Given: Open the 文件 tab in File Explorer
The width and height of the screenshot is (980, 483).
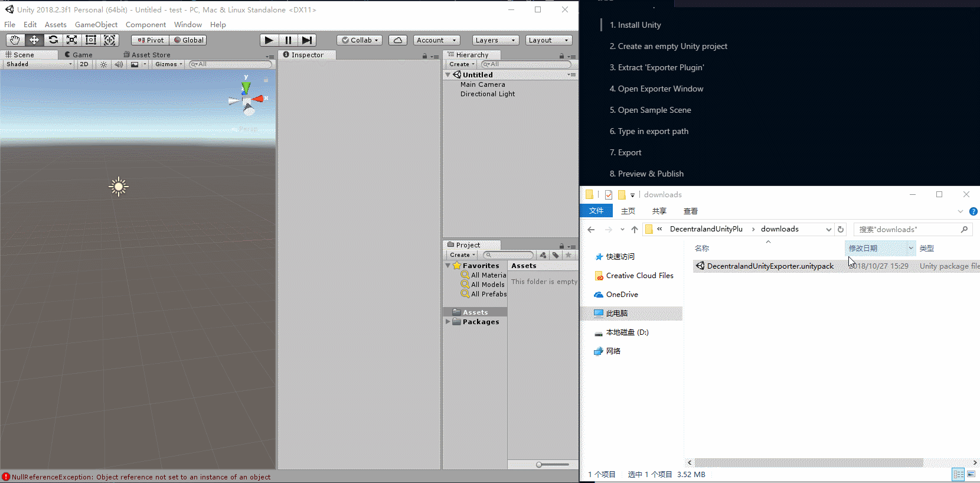Looking at the screenshot, I should pos(596,211).
